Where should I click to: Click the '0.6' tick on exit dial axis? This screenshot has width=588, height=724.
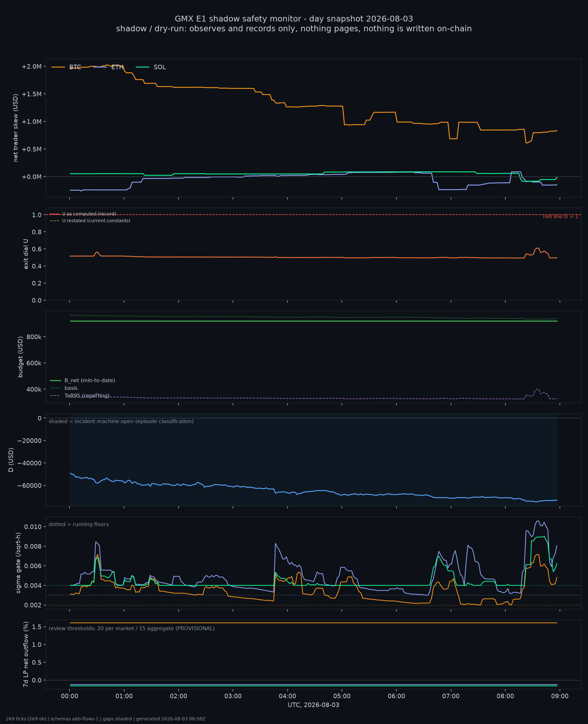[37, 249]
